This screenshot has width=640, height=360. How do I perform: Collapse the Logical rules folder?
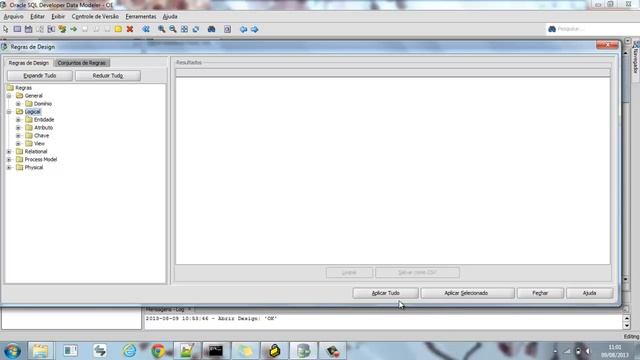[9, 111]
